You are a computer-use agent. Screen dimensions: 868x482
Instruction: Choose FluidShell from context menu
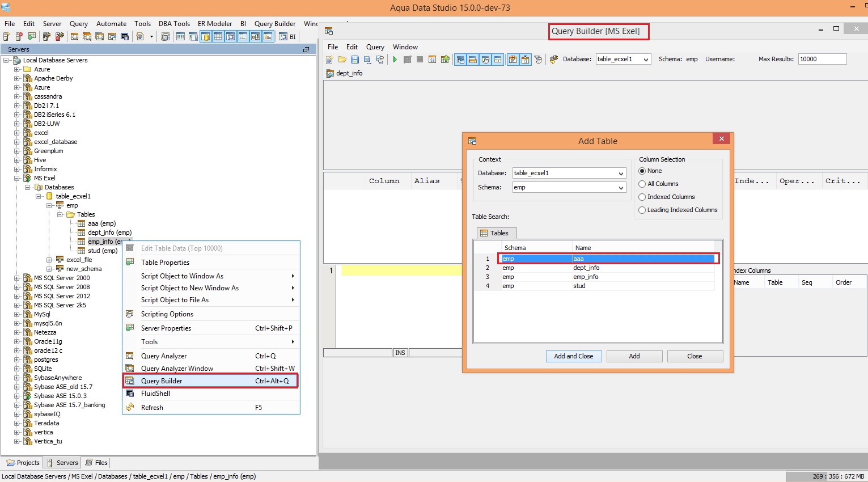(x=212, y=394)
